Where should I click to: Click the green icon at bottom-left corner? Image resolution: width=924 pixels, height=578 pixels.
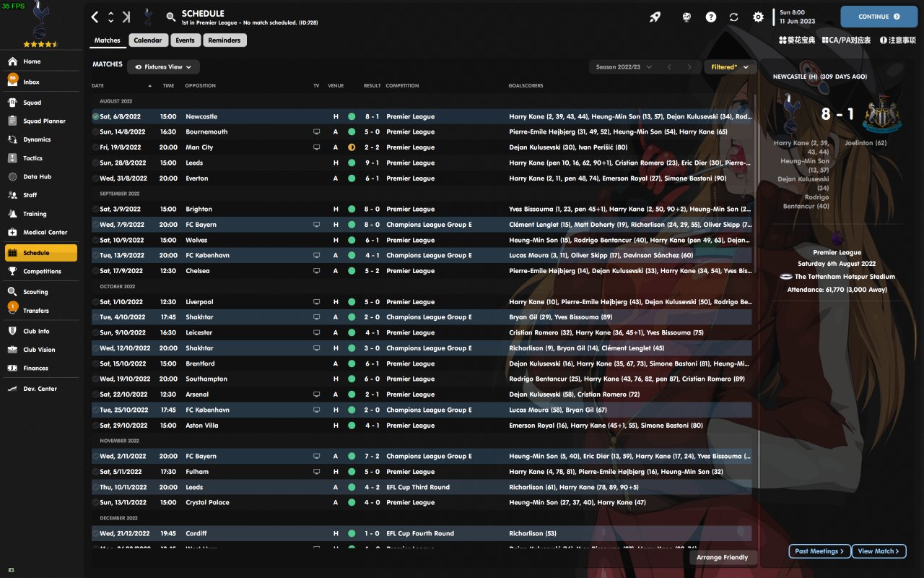click(x=11, y=571)
